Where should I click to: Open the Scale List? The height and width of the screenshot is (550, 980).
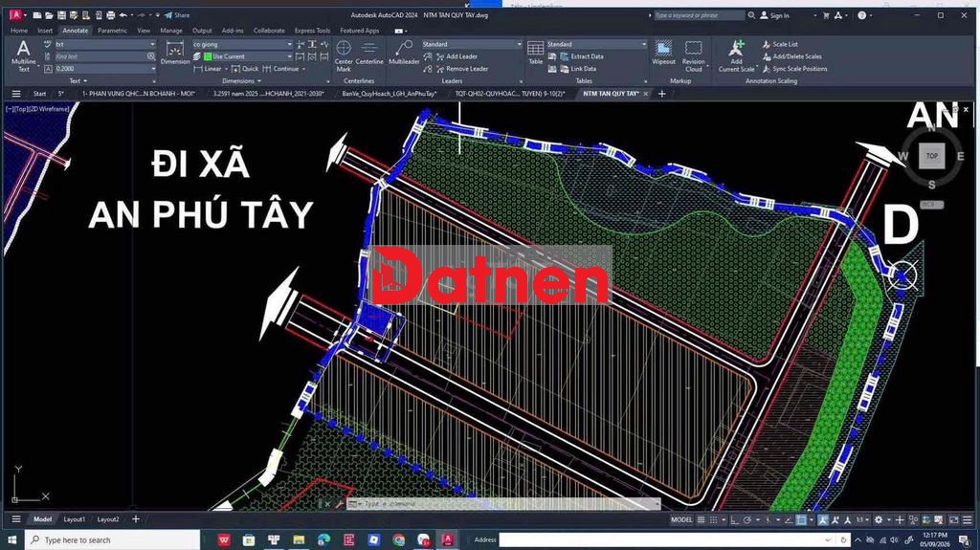click(780, 44)
